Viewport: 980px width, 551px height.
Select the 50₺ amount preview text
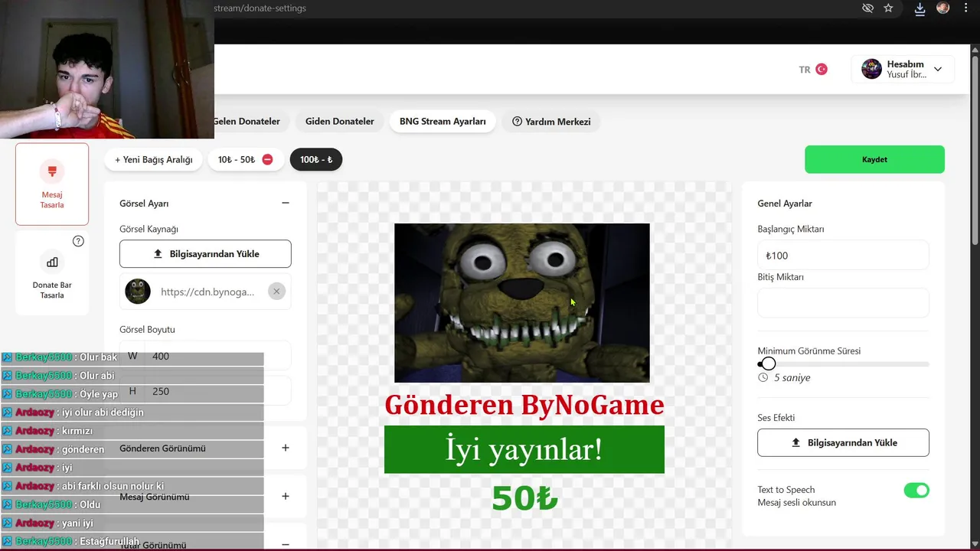tap(524, 498)
